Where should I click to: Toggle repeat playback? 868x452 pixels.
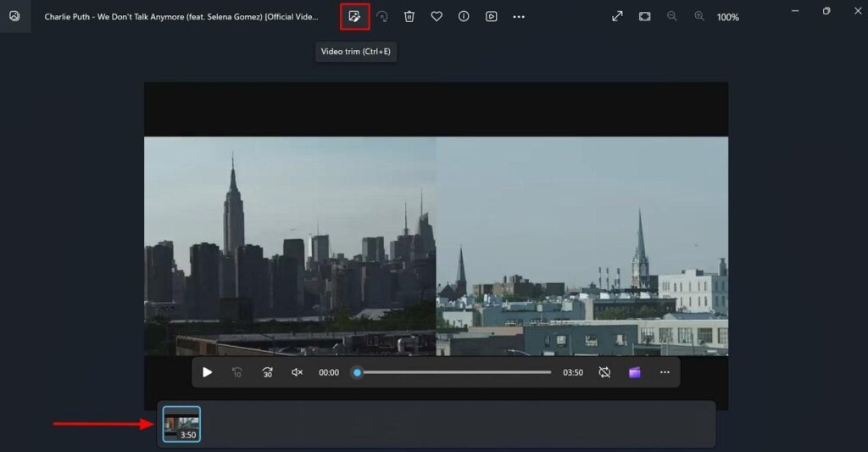click(604, 372)
